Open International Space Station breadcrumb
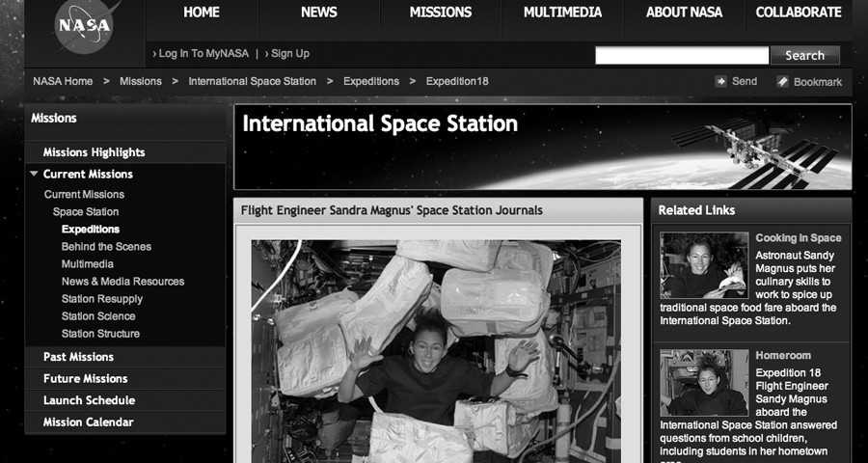868x463 pixels. 252,81
